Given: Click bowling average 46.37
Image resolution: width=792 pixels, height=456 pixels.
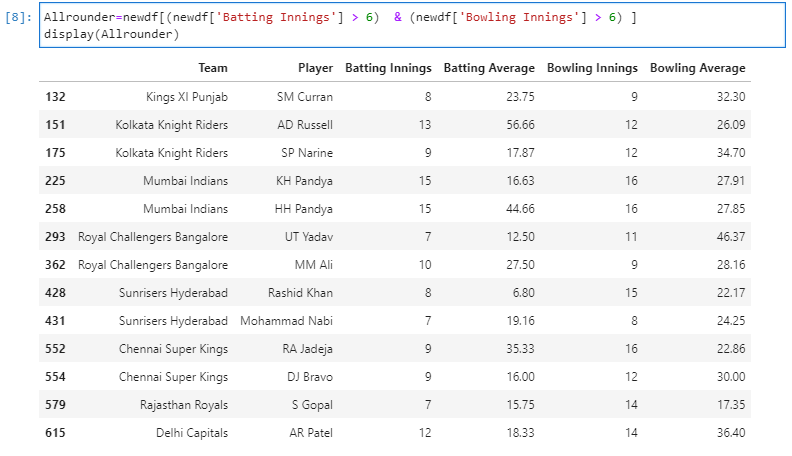Looking at the screenshot, I should pyautogui.click(x=731, y=237).
